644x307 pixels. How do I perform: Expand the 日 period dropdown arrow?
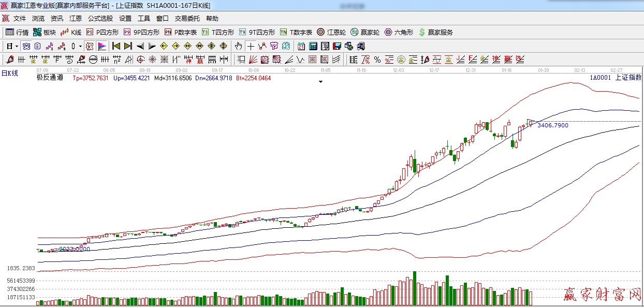pyautogui.click(x=17, y=46)
